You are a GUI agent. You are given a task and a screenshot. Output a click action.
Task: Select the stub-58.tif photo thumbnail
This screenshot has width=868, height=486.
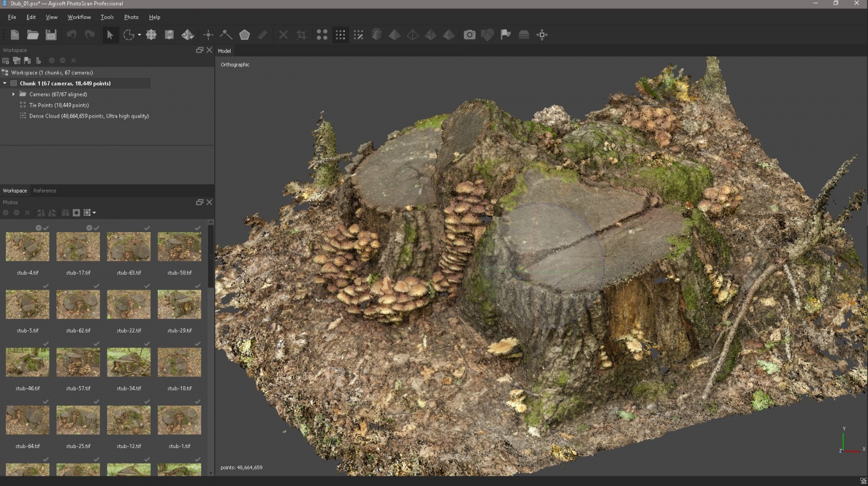[179, 247]
